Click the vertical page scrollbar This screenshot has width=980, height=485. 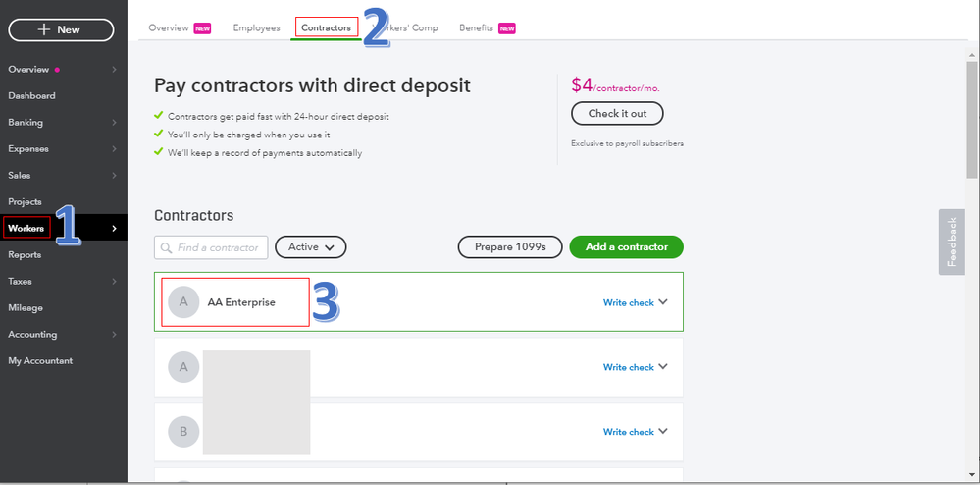point(971,119)
